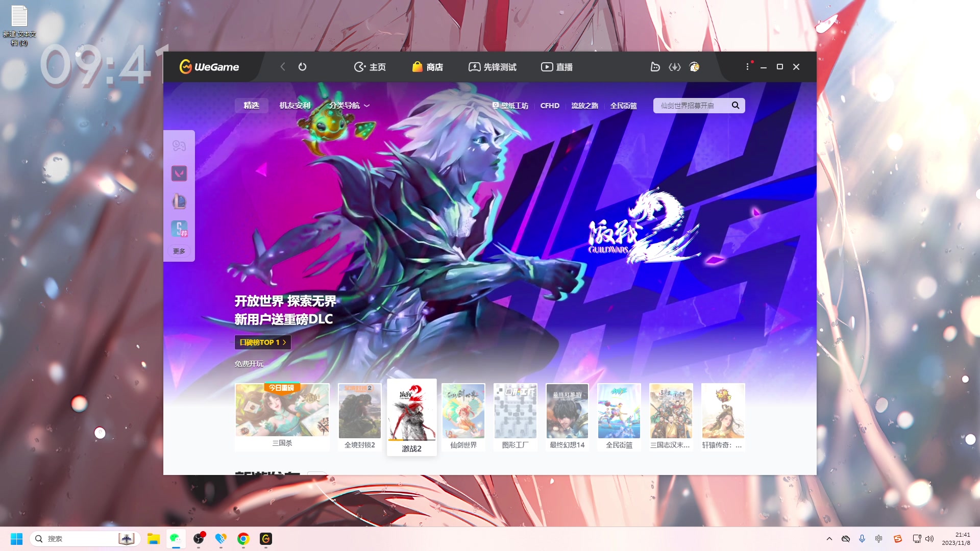Screen dimensions: 980x551
Task: Click the taskbar search box
Action: (85, 539)
